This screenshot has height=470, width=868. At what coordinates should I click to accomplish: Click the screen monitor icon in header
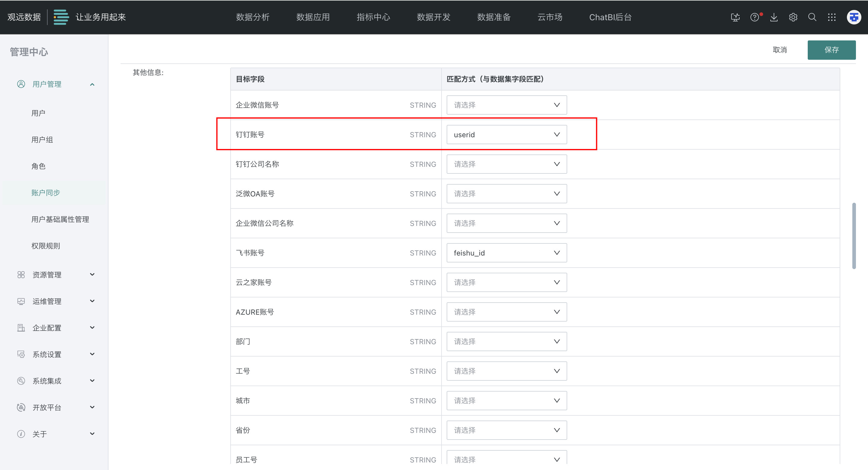(735, 17)
